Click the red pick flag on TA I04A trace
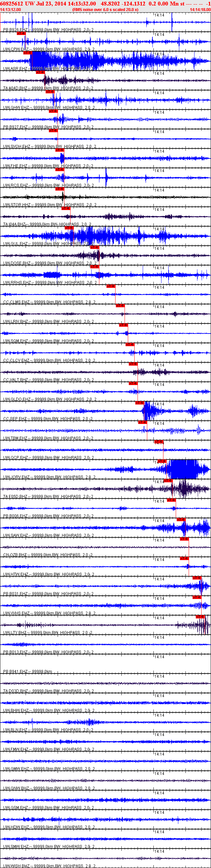This screenshot has width=211, height=868. [66, 209]
